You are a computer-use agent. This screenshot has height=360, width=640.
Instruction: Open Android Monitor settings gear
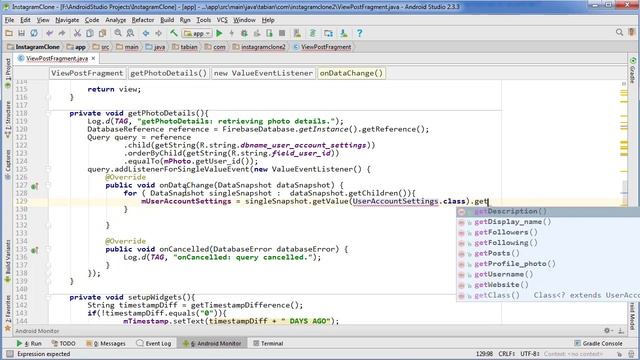(607, 331)
